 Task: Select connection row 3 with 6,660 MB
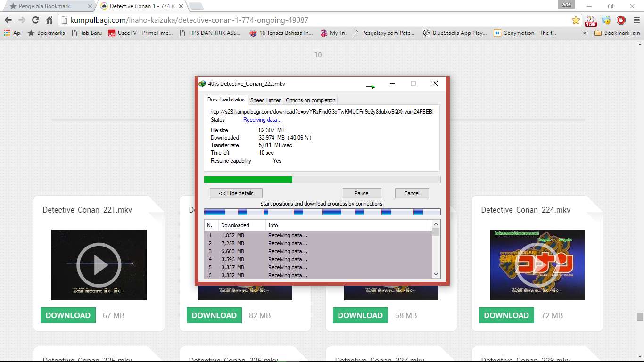[318, 251]
